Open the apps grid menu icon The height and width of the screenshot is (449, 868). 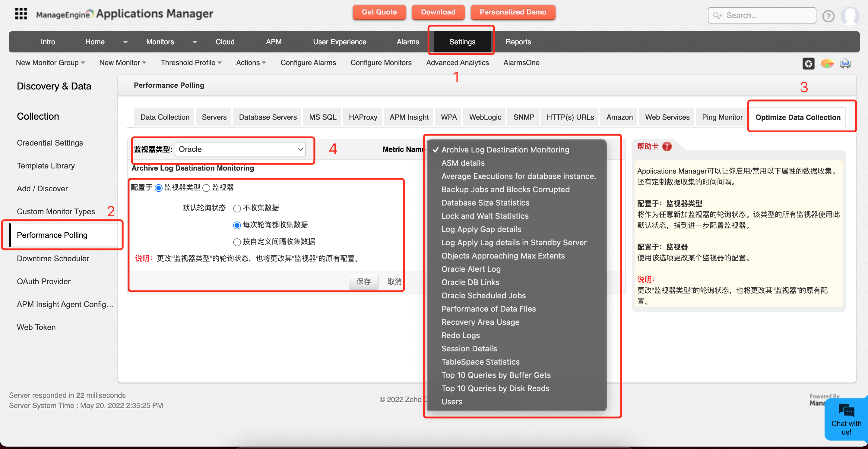point(21,14)
